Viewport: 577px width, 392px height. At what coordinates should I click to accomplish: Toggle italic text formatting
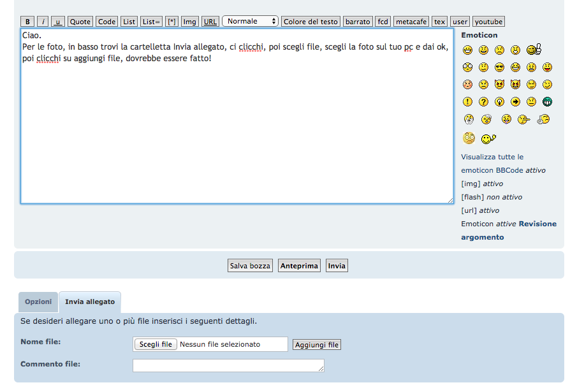tap(43, 22)
